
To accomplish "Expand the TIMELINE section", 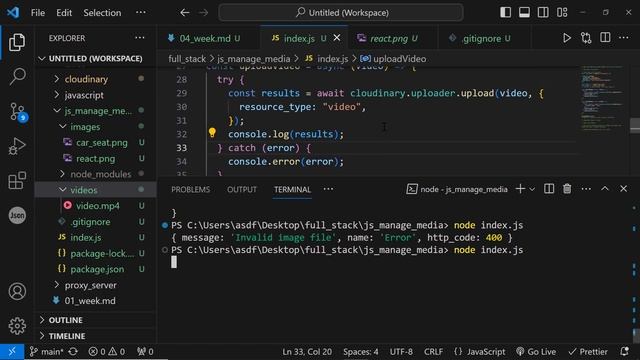I will [x=97, y=336].
